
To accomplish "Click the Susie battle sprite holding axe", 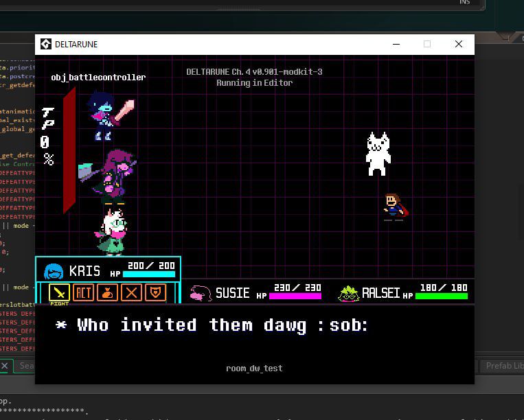I will tap(108, 177).
